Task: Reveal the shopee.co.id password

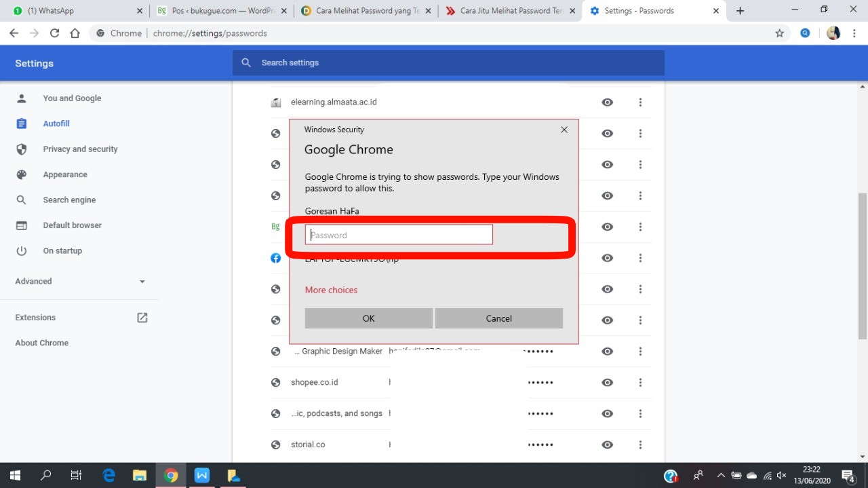Action: click(608, 383)
